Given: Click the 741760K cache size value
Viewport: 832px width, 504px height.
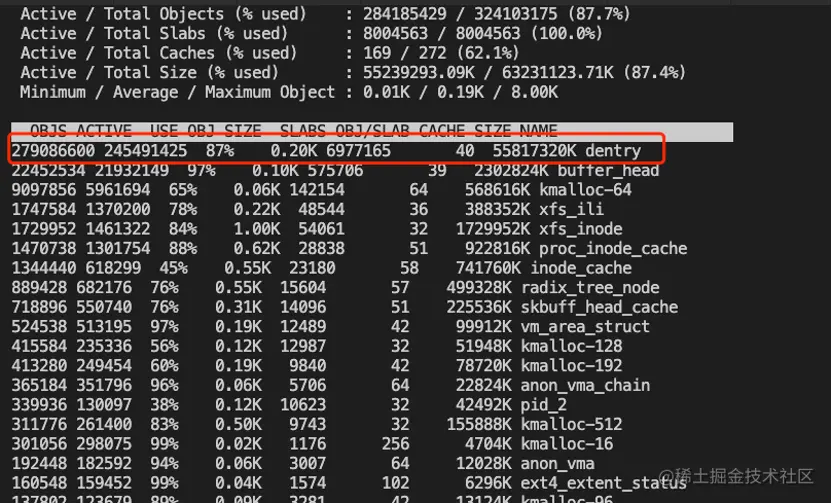Looking at the screenshot, I should tap(488, 268).
